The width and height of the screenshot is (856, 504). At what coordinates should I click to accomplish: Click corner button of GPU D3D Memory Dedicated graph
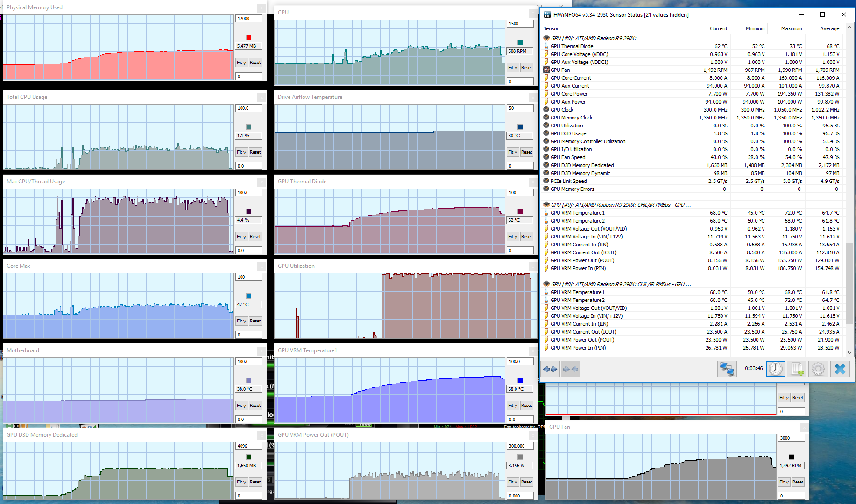click(x=262, y=435)
